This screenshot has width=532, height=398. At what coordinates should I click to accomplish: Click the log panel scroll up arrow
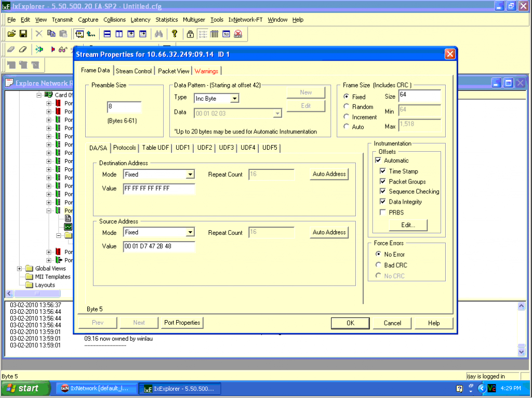click(x=522, y=306)
